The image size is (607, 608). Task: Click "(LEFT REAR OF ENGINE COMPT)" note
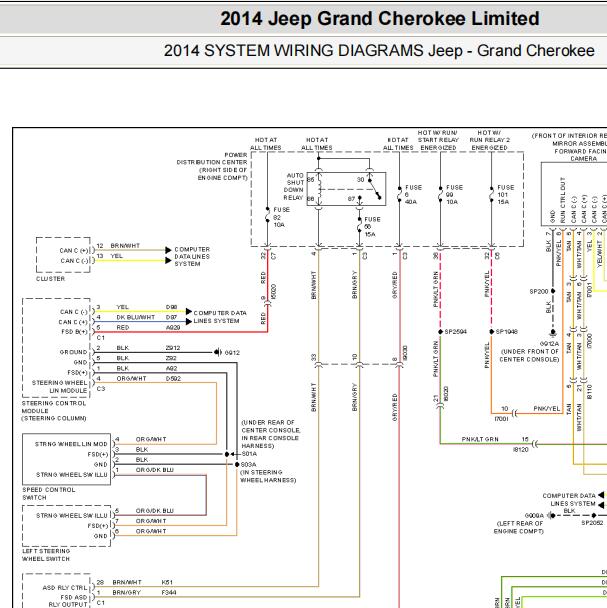pyautogui.click(x=519, y=527)
